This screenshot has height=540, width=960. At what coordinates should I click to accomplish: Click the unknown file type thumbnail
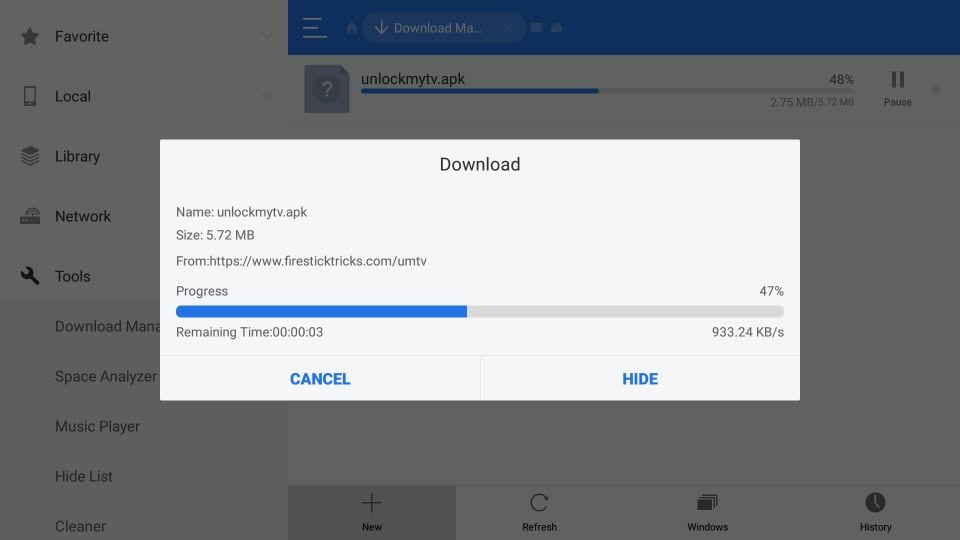click(327, 89)
